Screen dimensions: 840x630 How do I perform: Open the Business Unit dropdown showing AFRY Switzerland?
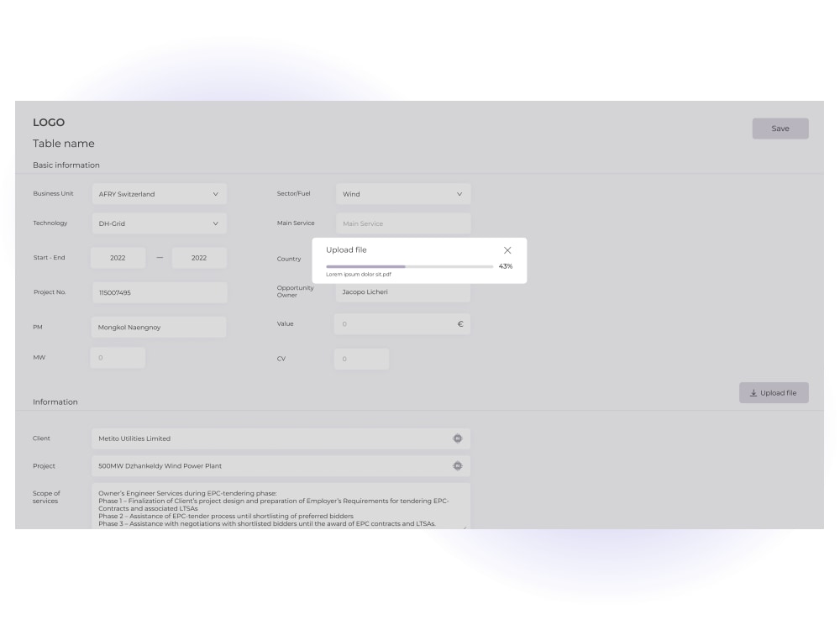[160, 194]
